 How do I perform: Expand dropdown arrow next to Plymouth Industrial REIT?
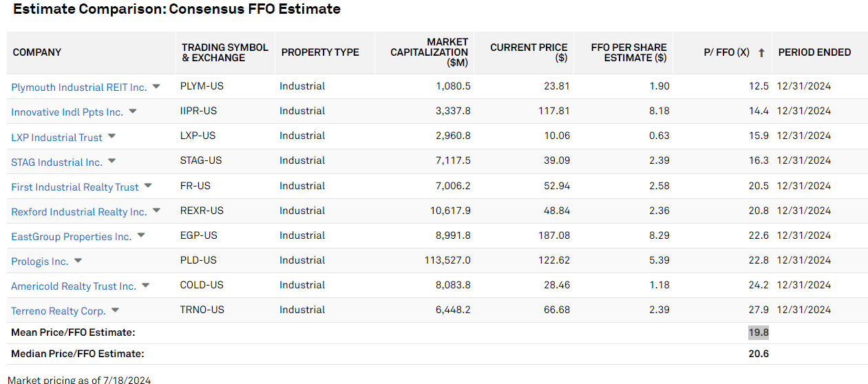click(x=156, y=87)
